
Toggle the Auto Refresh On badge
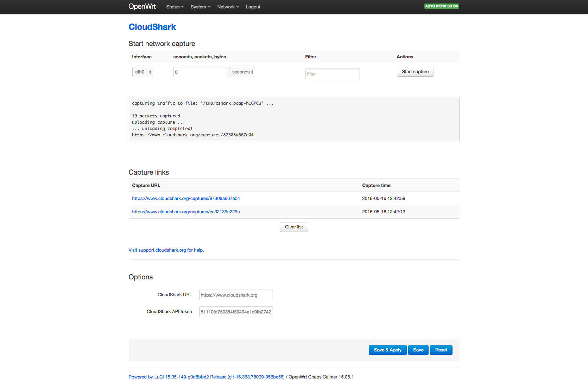pyautogui.click(x=442, y=6)
